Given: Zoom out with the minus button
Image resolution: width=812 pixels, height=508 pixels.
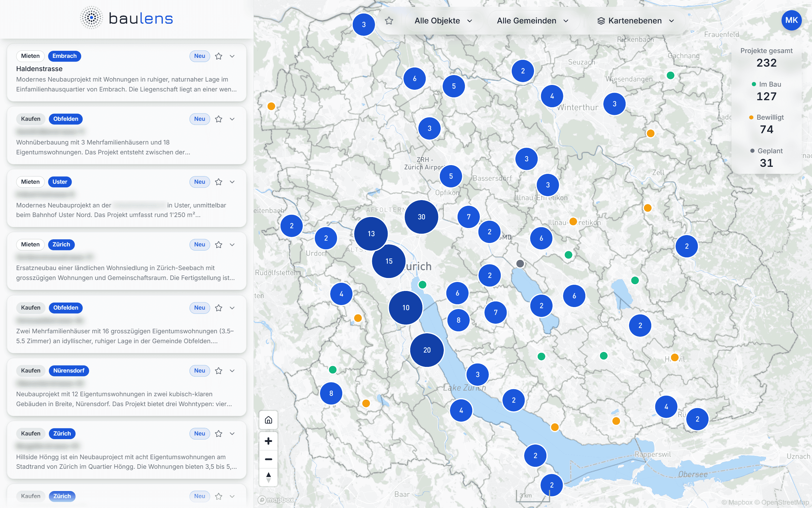Looking at the screenshot, I should pyautogui.click(x=268, y=459).
